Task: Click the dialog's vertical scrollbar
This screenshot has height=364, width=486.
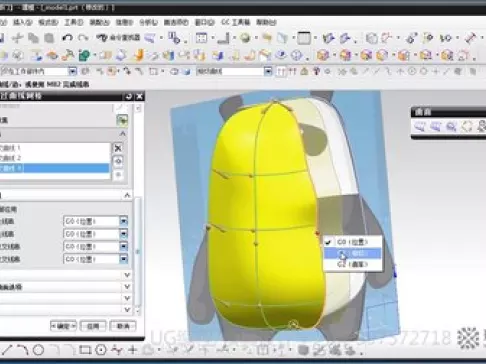Action: tap(138, 253)
